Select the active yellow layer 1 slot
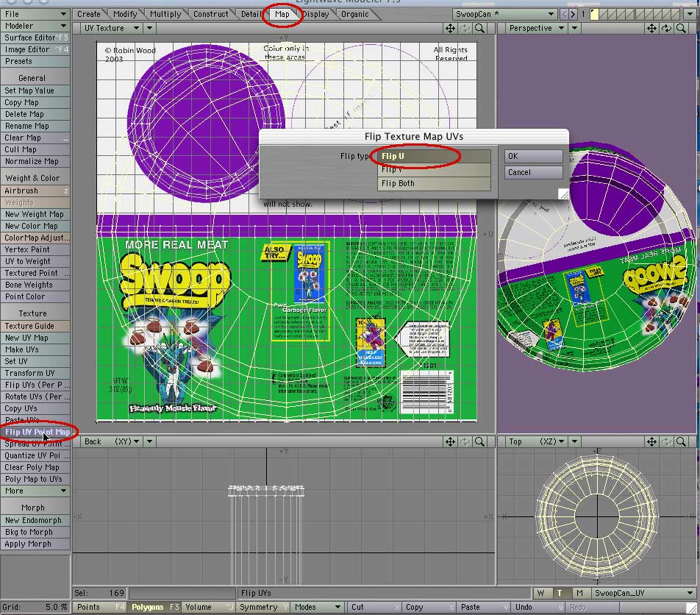Screen dimensions: 700x615 click(x=594, y=14)
